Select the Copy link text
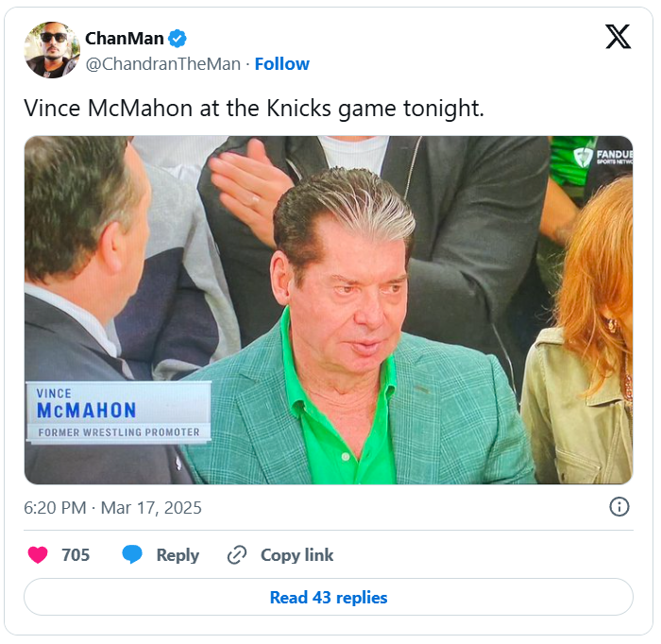Viewport: 661px width, 644px height. (297, 555)
